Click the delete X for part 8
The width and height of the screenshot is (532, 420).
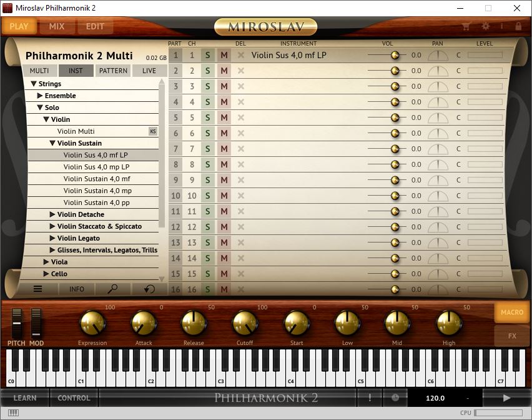pos(241,164)
